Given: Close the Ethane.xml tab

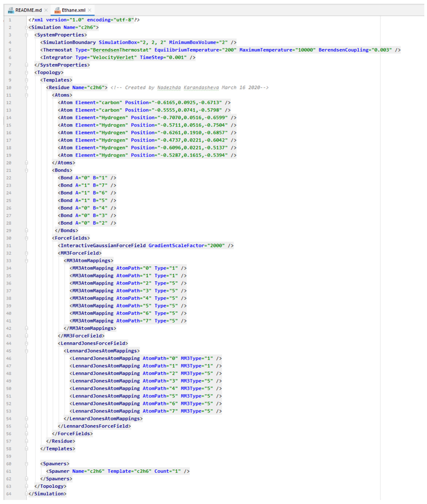Looking at the screenshot, I should click(90, 10).
